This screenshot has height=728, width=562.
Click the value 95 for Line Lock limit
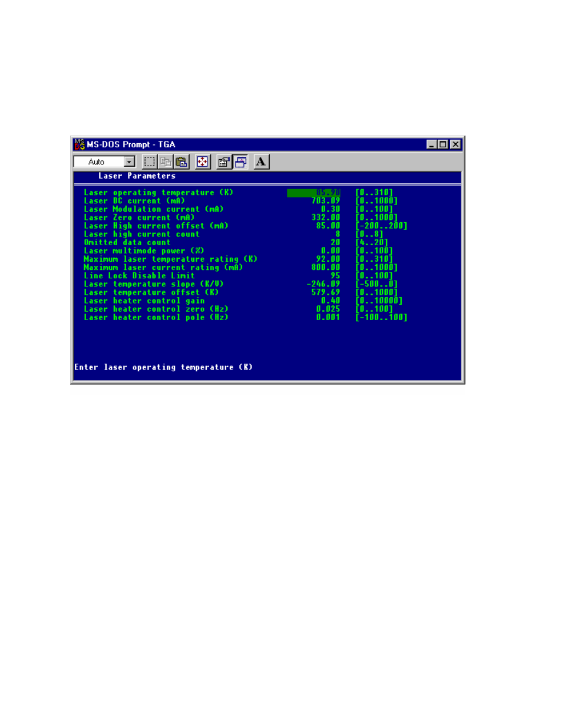[x=335, y=275]
